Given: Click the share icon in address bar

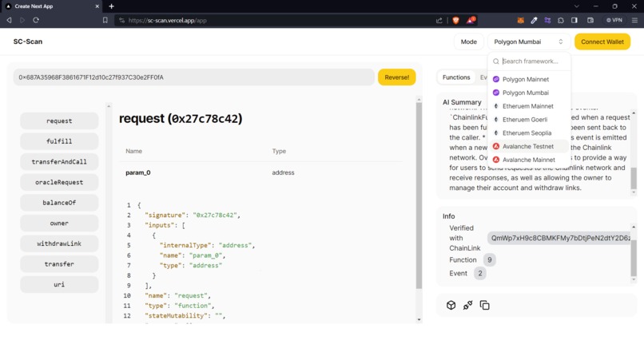Looking at the screenshot, I should coord(439,20).
